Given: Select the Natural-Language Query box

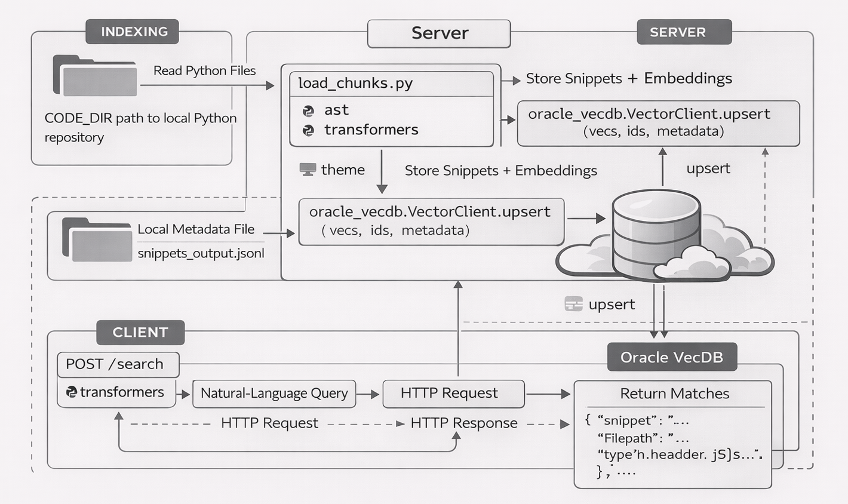Looking at the screenshot, I should click(x=274, y=394).
